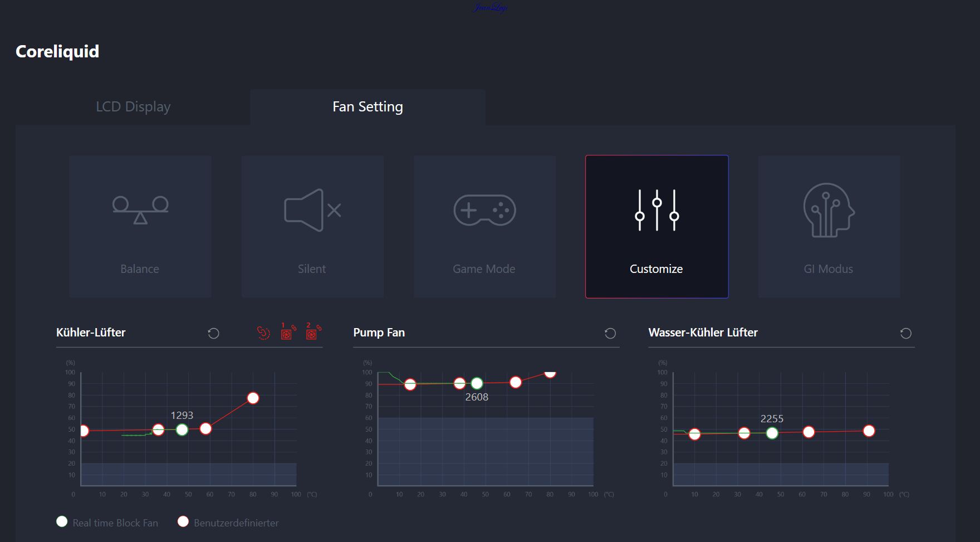980x542 pixels.
Task: Click the red chain link-all fans icon
Action: (x=263, y=333)
